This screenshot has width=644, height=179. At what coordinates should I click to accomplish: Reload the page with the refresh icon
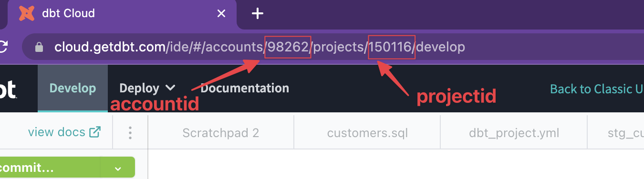(3, 47)
